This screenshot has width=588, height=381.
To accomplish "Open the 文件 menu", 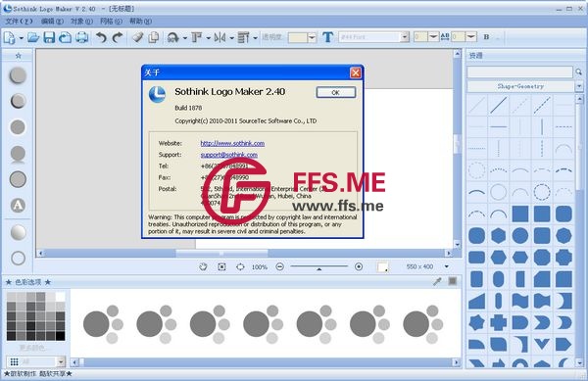I will (19, 21).
